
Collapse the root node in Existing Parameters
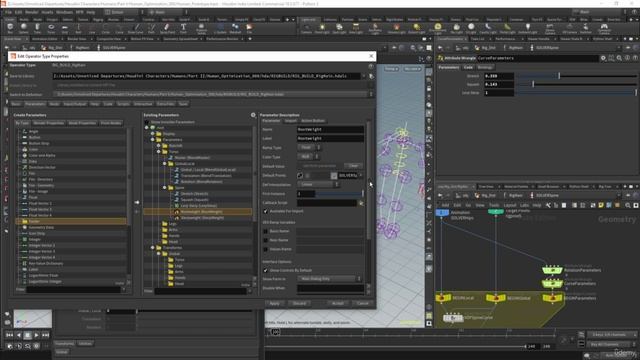(x=147, y=128)
